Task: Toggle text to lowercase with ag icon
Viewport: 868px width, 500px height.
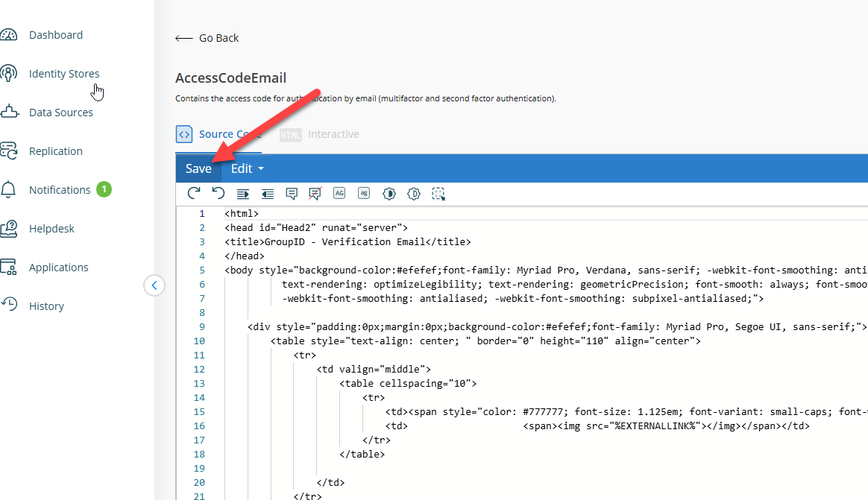Action: [x=363, y=193]
